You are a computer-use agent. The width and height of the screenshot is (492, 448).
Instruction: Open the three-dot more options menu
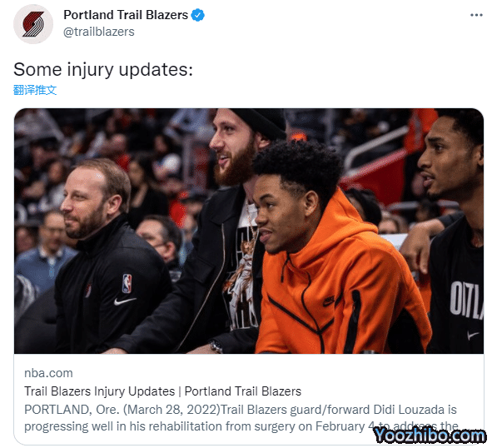point(476,15)
